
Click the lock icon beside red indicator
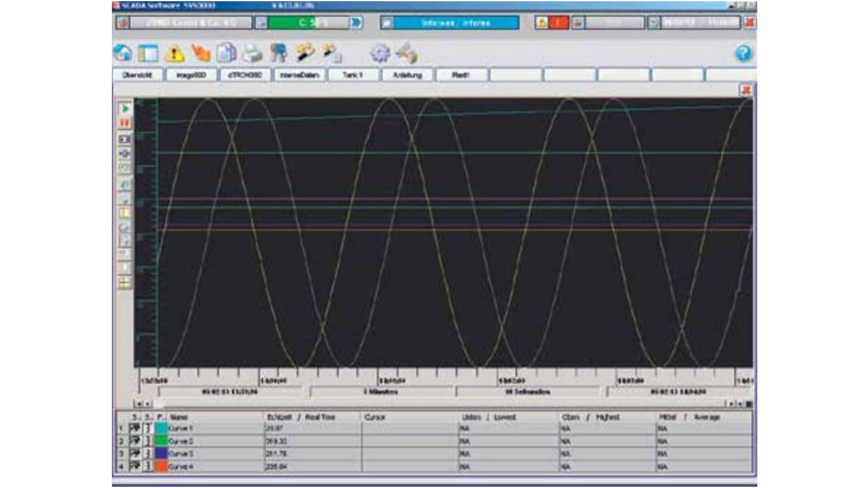click(x=542, y=23)
